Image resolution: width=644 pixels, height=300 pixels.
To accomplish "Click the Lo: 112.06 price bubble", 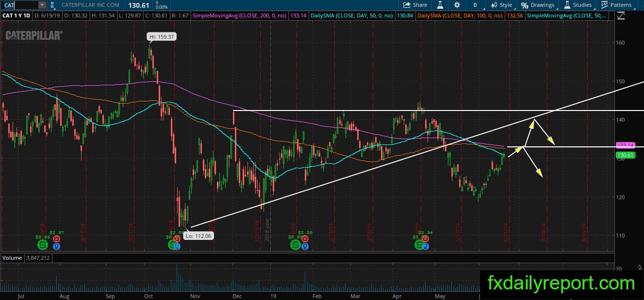I will [199, 236].
